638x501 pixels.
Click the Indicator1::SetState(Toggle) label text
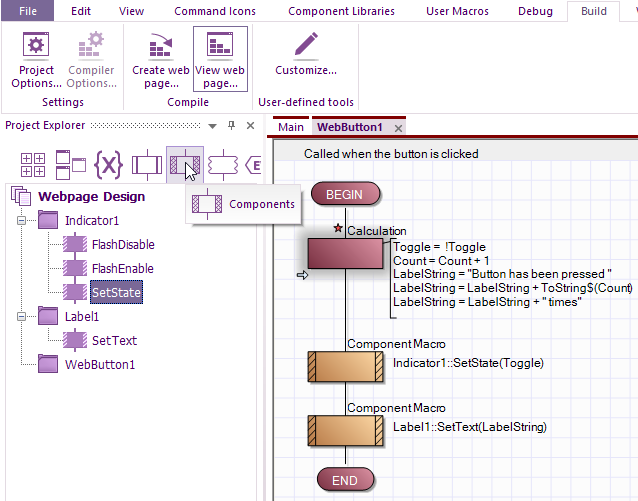point(468,363)
